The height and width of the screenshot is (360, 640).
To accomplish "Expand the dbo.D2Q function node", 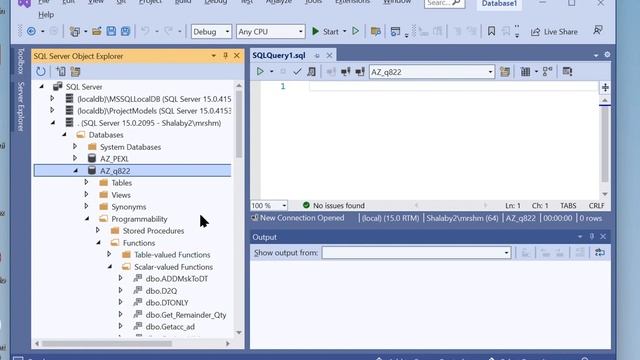I will 120,290.
